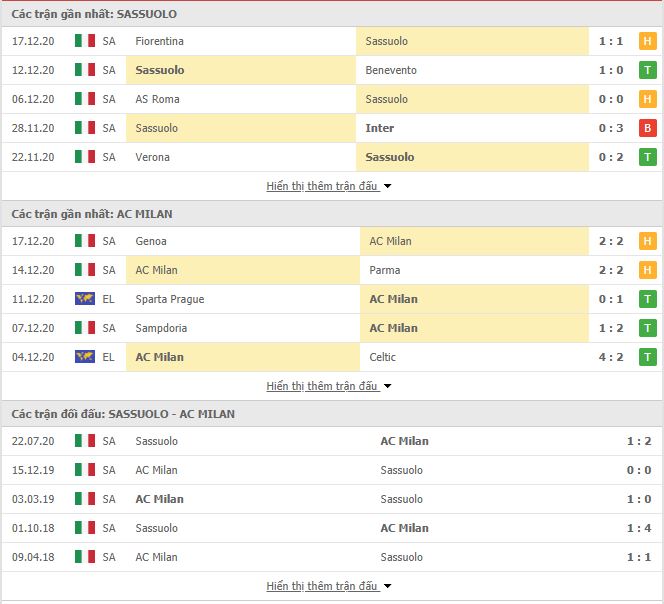Click the red B badge on Sassuolo–Inter row

click(x=647, y=128)
